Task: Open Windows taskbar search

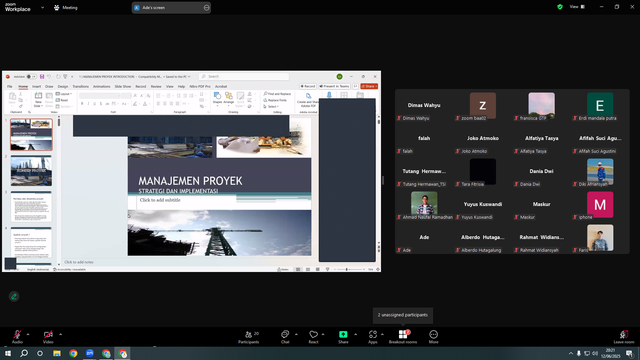Action: [x=24, y=353]
